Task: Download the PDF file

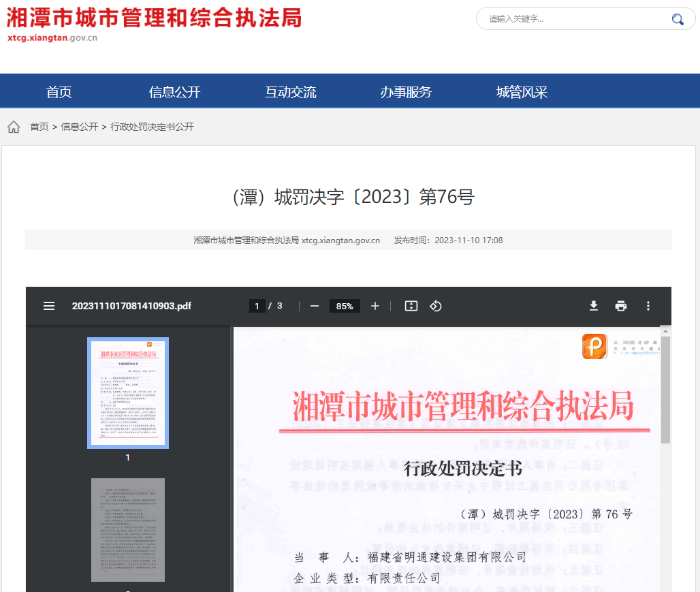Action: pos(594,306)
